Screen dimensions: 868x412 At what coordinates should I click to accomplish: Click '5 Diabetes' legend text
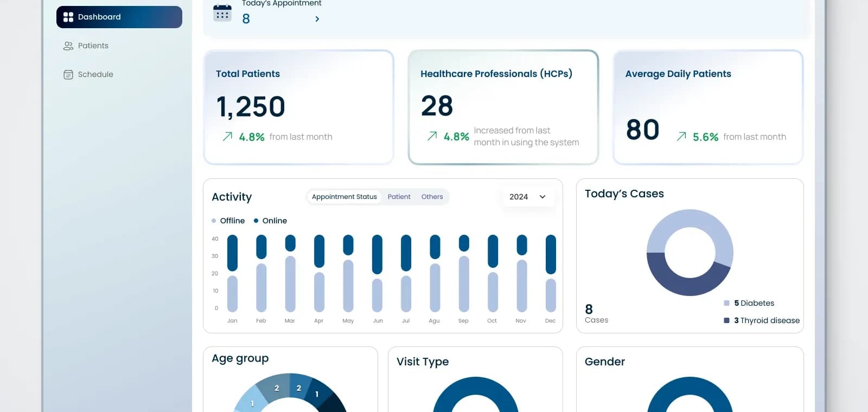[754, 303]
